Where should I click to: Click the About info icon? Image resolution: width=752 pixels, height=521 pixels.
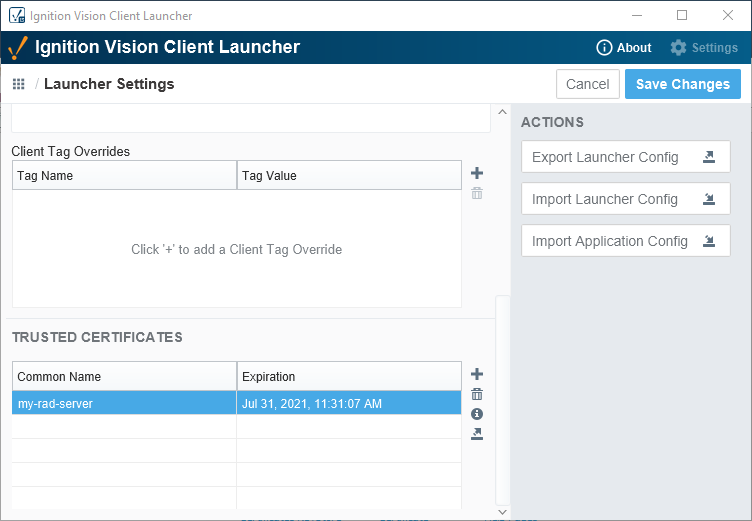click(604, 47)
